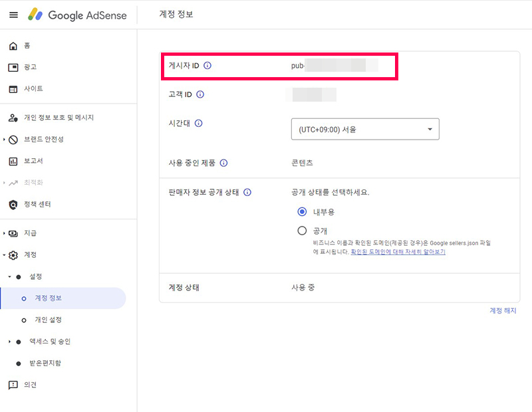This screenshot has height=412, width=532.
Task: Expand the 액세스 및 승인 arrow
Action: pos(9,342)
